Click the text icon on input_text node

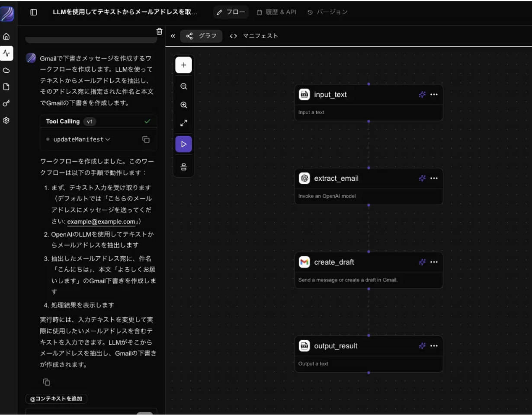(304, 95)
